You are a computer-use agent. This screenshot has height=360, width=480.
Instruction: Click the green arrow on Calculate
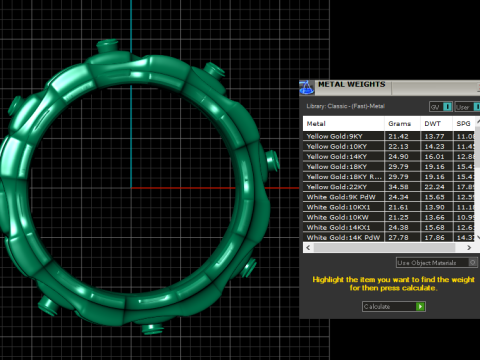(x=420, y=306)
